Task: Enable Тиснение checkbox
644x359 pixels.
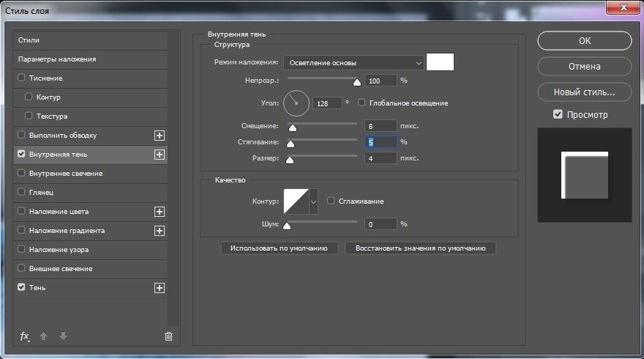Action: tap(21, 78)
